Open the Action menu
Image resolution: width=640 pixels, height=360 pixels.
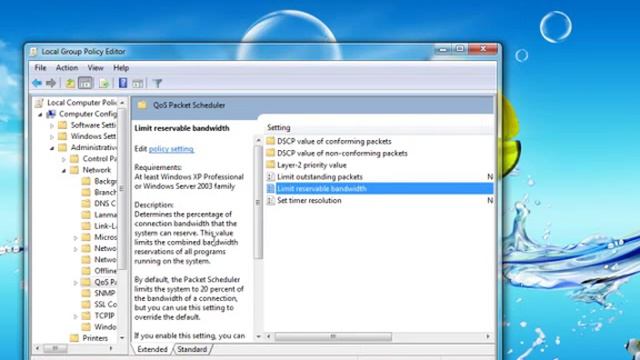point(67,68)
